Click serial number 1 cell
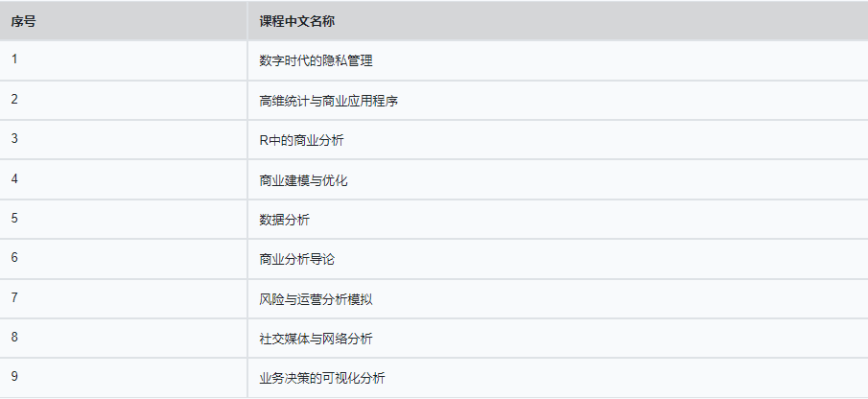The height and width of the screenshot is (399, 868). pyautogui.click(x=14, y=59)
